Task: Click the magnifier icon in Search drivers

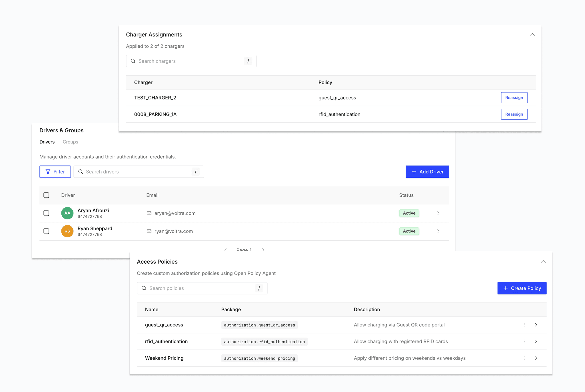Action: click(x=81, y=172)
